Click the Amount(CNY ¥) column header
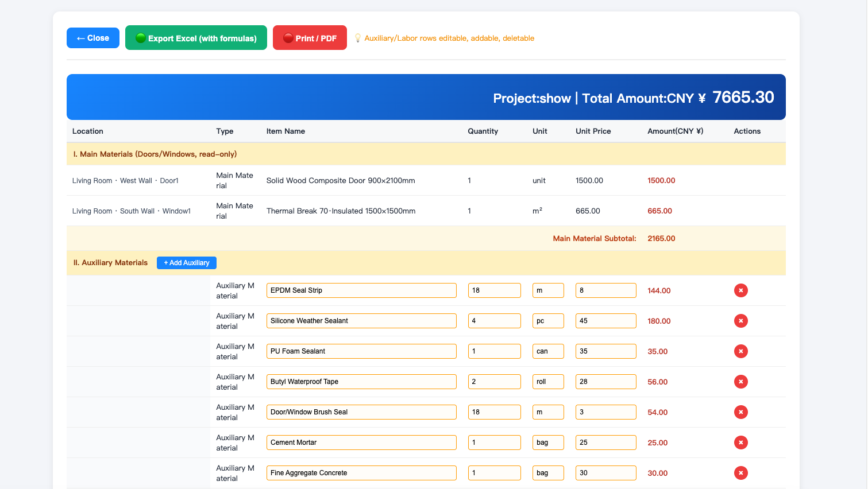This screenshot has height=489, width=868. click(x=675, y=131)
